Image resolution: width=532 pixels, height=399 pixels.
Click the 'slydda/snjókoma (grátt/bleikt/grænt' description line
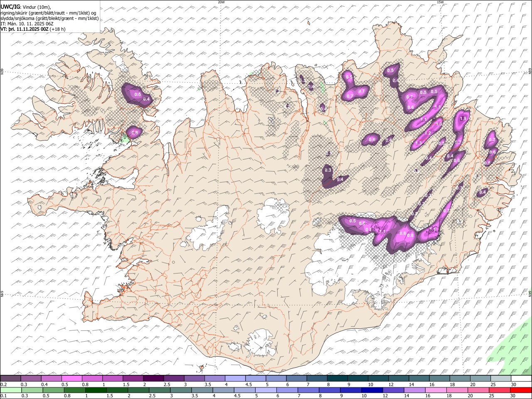pos(49,18)
